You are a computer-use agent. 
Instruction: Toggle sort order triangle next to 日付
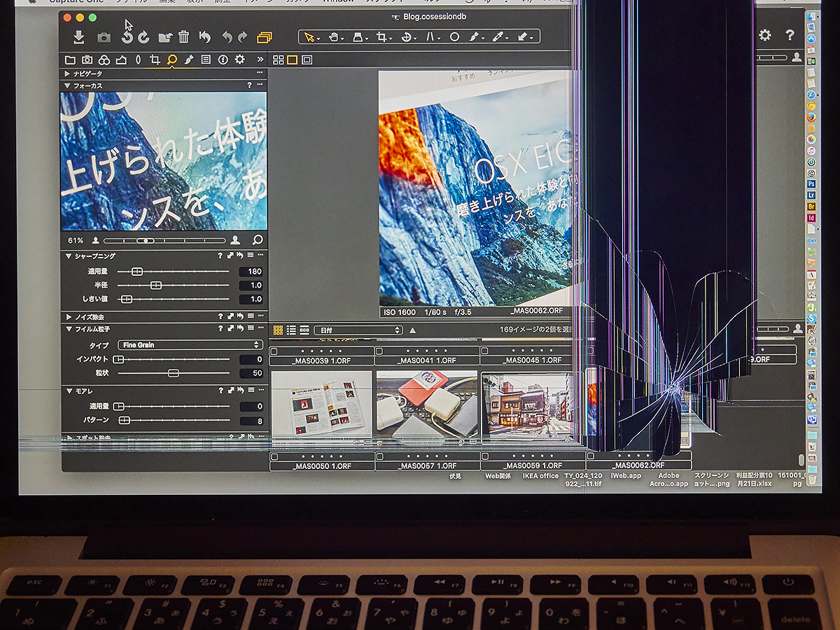[412, 330]
